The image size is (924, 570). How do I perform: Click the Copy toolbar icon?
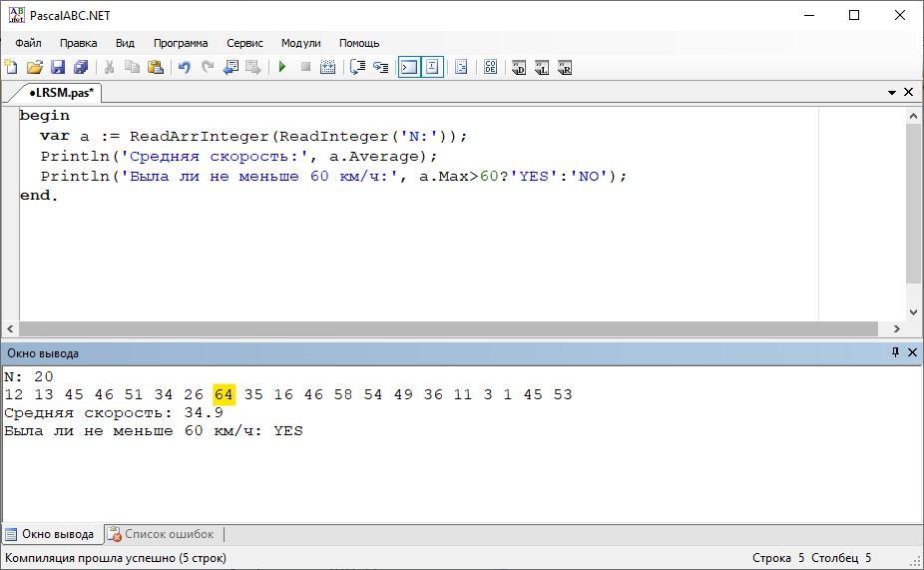[132, 67]
